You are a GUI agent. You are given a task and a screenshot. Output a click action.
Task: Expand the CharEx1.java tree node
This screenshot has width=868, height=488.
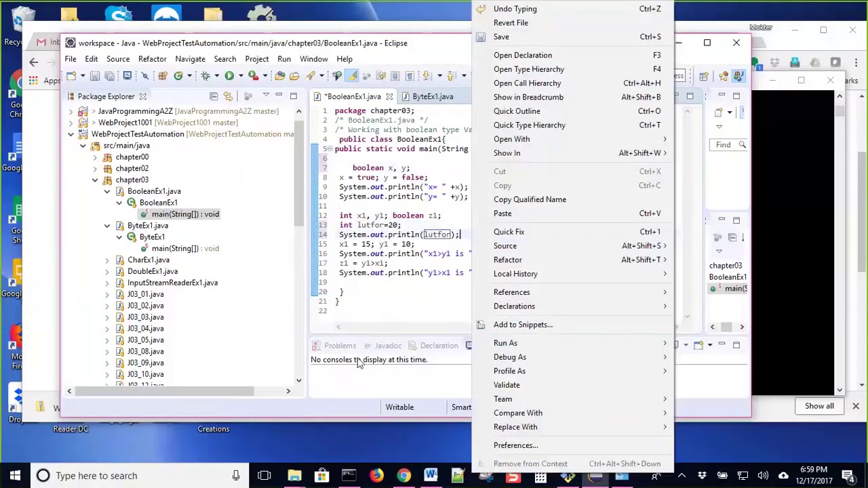click(x=107, y=260)
